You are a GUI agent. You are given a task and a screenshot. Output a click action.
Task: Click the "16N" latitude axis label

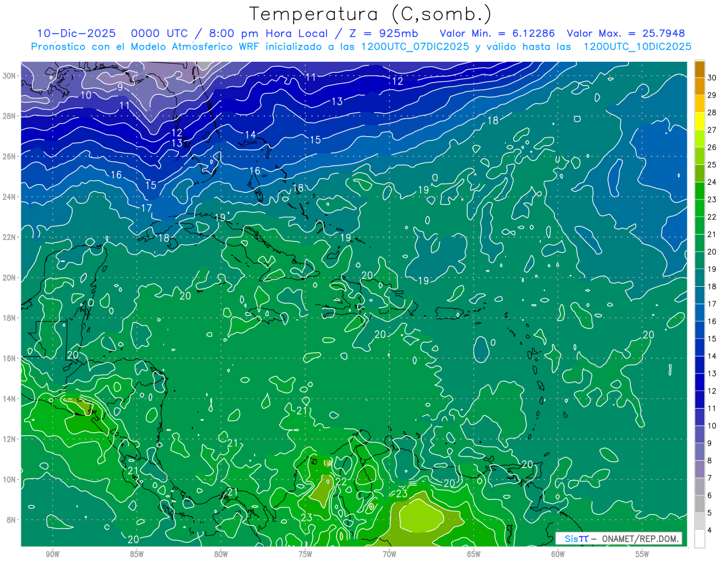pyautogui.click(x=9, y=358)
